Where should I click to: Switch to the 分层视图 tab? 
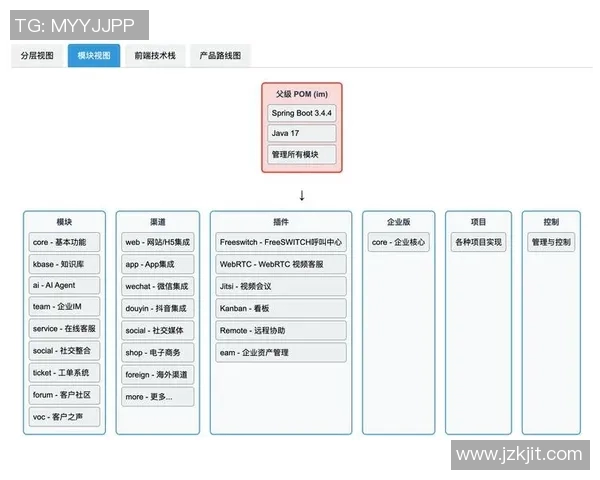pyautogui.click(x=37, y=56)
